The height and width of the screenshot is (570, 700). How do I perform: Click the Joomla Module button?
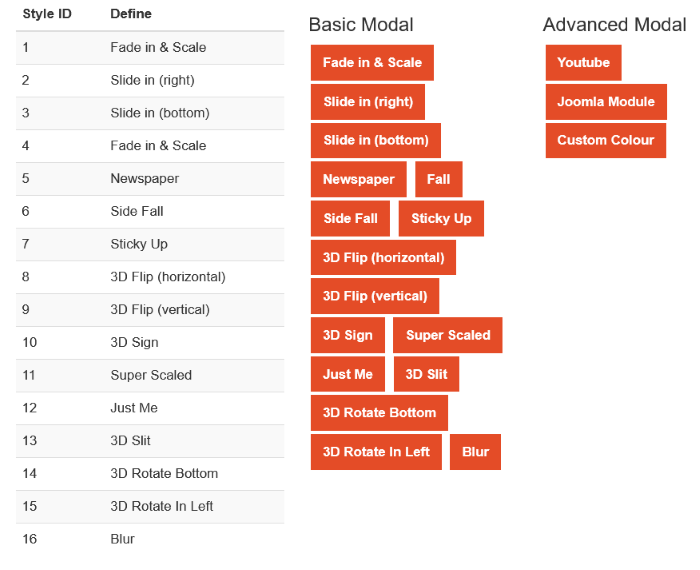(606, 102)
